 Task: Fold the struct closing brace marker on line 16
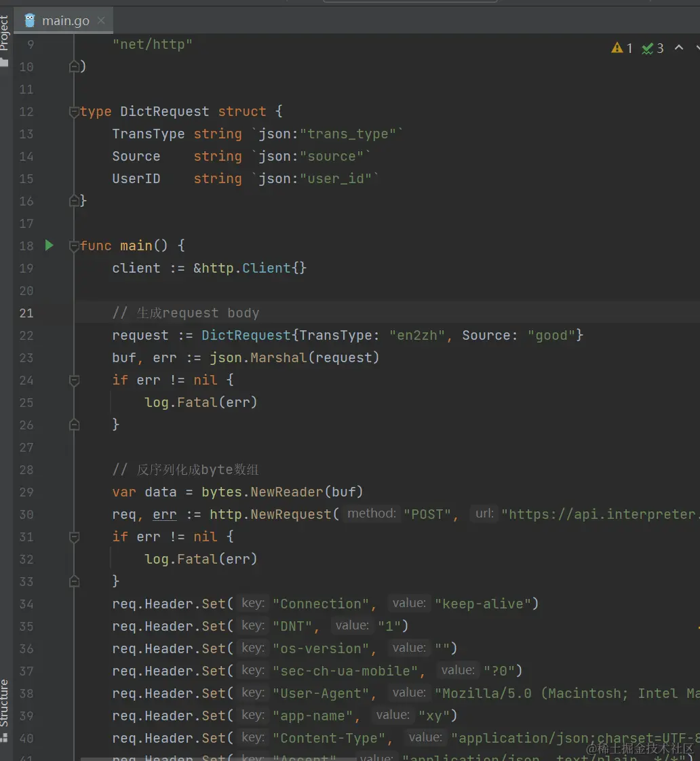[x=74, y=201]
